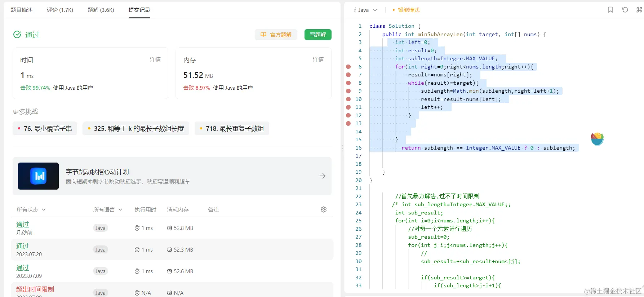Toggle the breakpoint on line 10

coord(348,99)
